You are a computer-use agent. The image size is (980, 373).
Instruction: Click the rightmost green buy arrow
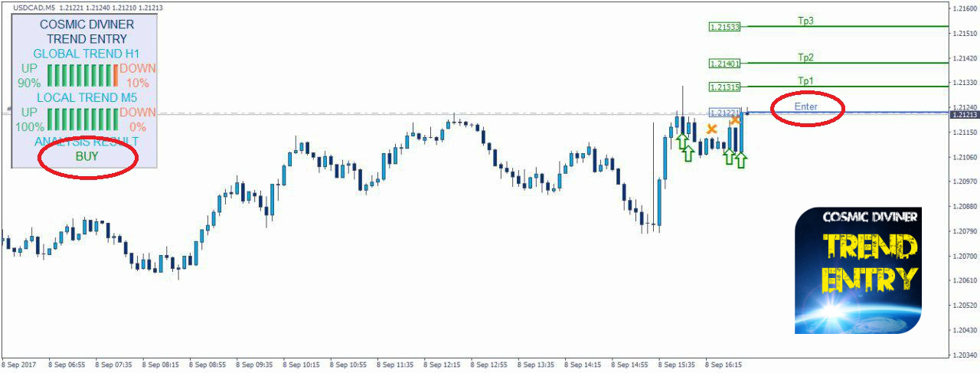point(740,160)
